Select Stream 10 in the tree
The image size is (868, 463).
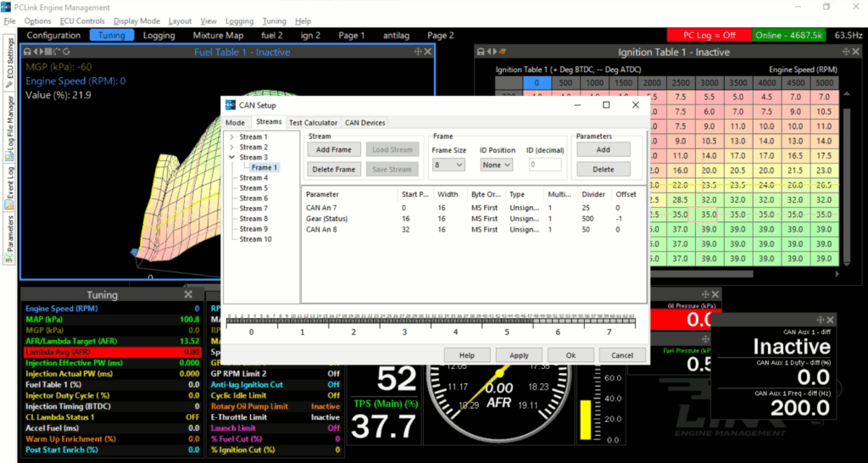[x=256, y=239]
